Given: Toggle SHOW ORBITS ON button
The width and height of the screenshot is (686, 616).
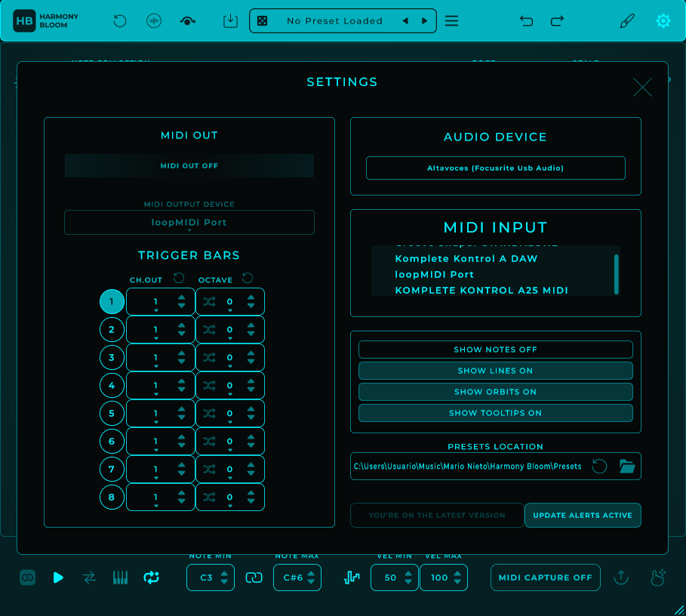Looking at the screenshot, I should (x=495, y=392).
